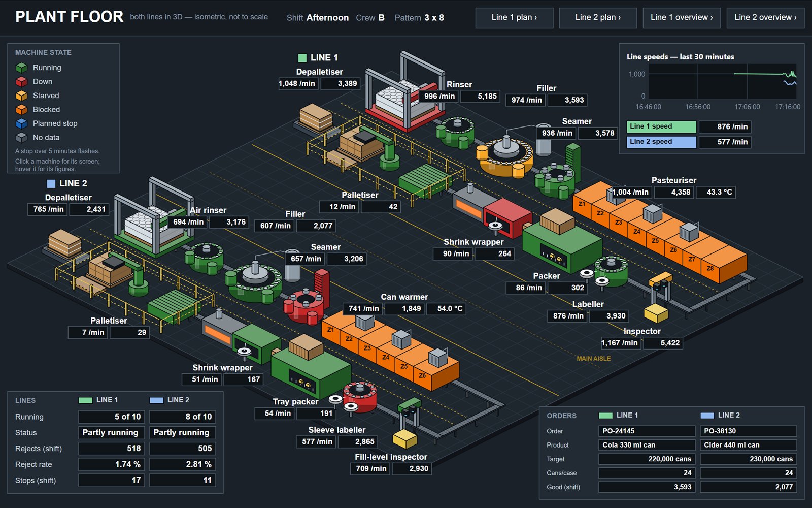
Task: Click the Shift Afternoon header label
Action: pos(318,18)
